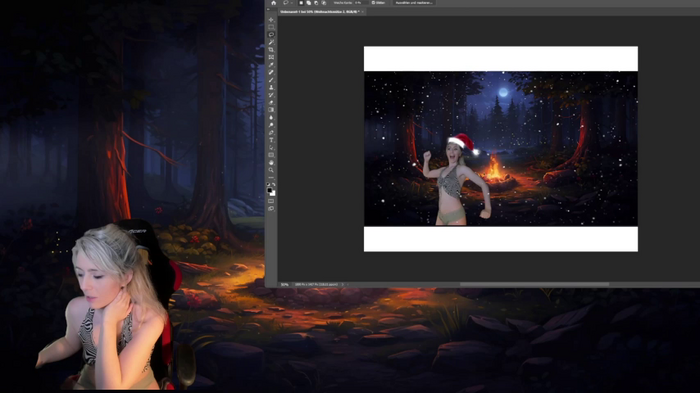Select the Zoom tool
700x393 pixels.
(271, 170)
